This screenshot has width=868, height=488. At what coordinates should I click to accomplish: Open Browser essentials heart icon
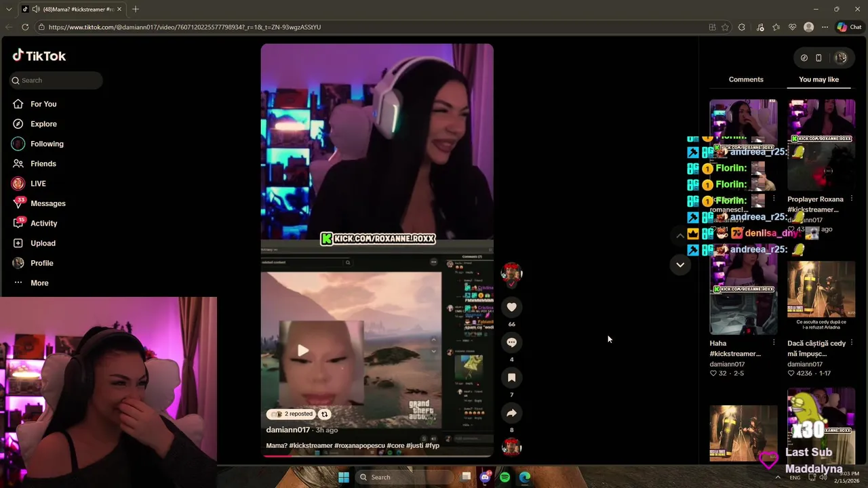click(793, 27)
